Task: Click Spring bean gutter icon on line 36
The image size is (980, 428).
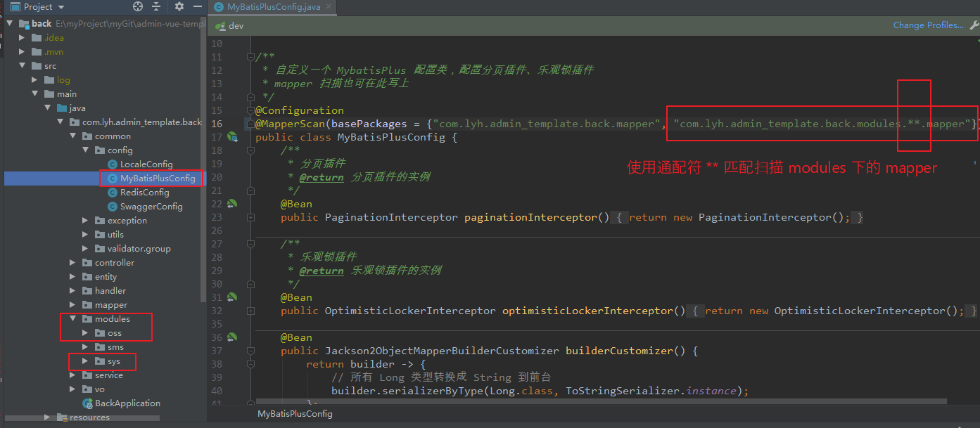Action: pos(232,337)
